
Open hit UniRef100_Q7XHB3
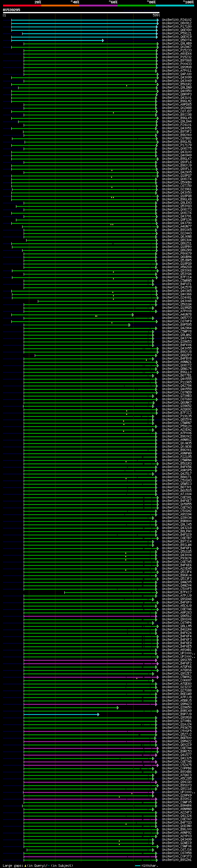[x=177, y=396]
